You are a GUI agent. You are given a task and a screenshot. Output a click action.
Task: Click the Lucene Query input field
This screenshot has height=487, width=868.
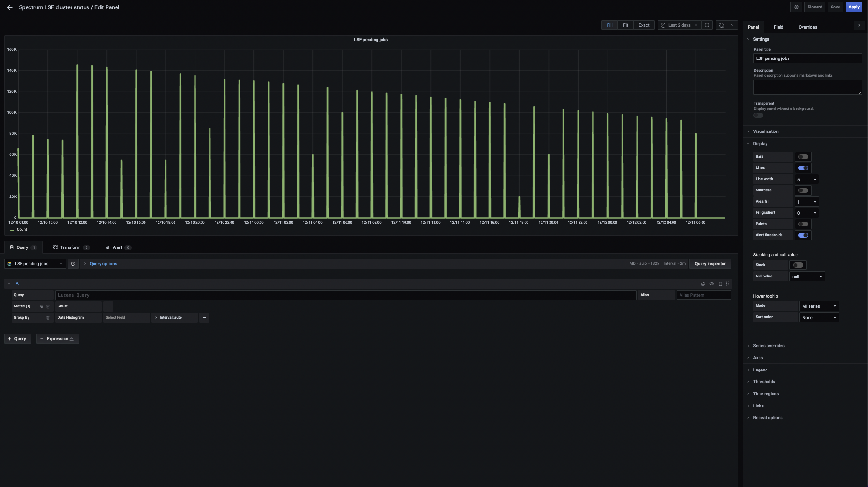pyautogui.click(x=346, y=295)
